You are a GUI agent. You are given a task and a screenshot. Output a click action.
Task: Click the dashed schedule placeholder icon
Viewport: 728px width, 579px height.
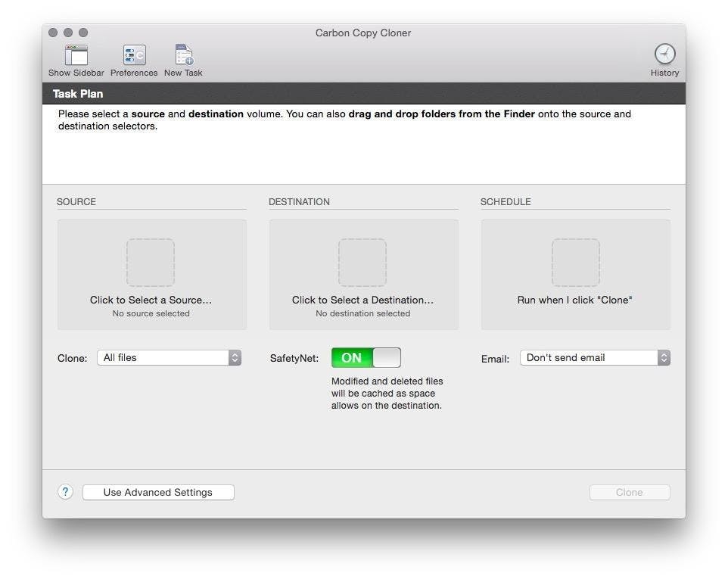(x=575, y=263)
